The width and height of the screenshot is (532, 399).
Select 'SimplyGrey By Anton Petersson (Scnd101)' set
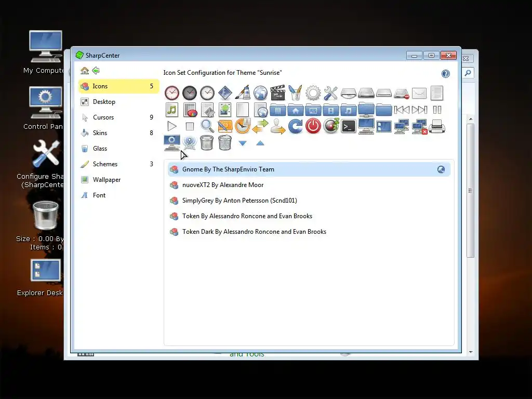click(309, 201)
